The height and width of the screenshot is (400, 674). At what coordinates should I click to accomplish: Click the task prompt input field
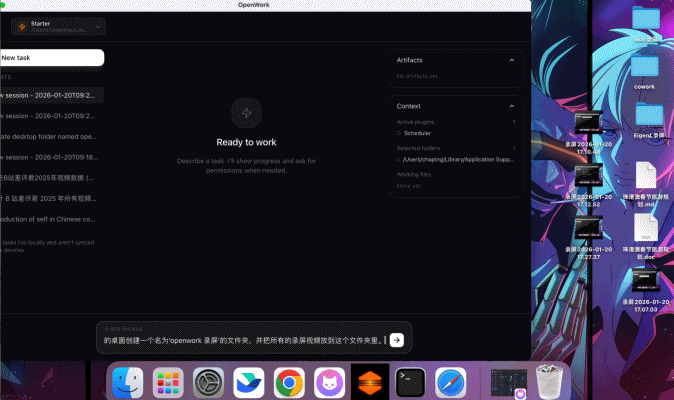(240, 340)
